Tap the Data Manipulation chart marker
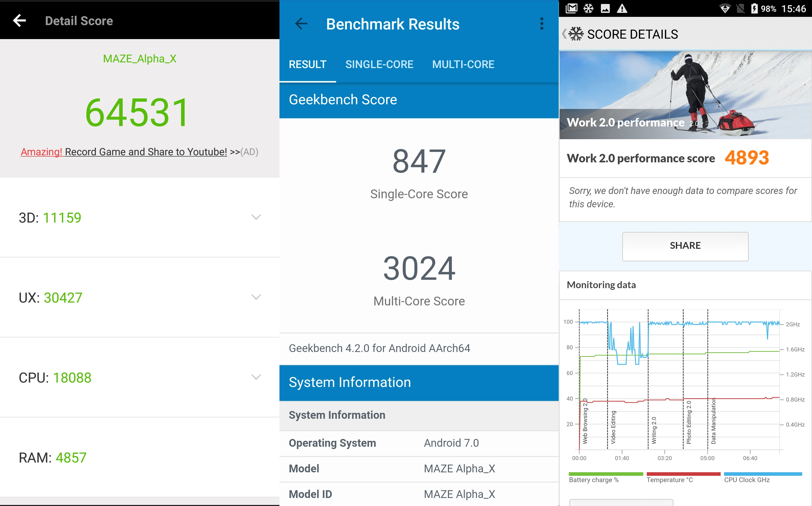The height and width of the screenshot is (506, 812). [x=713, y=421]
